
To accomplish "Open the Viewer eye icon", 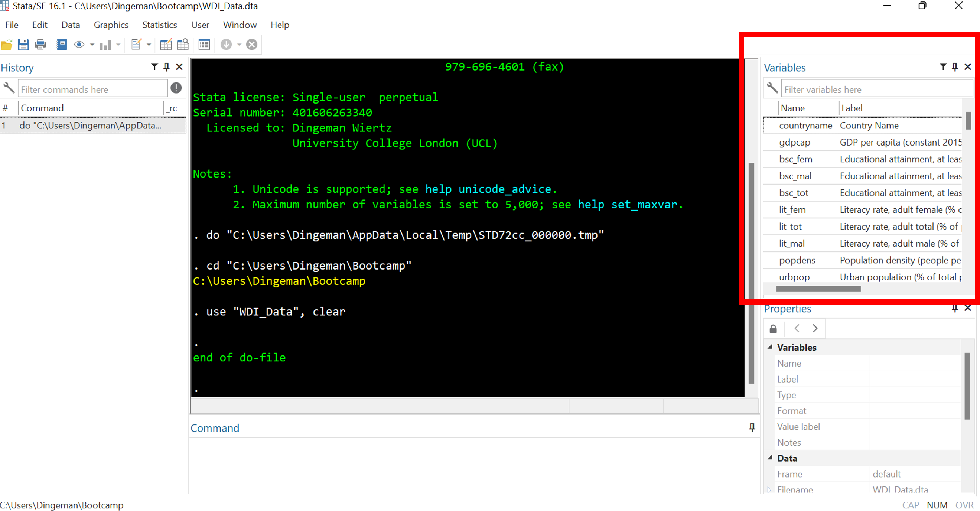I will (x=79, y=45).
